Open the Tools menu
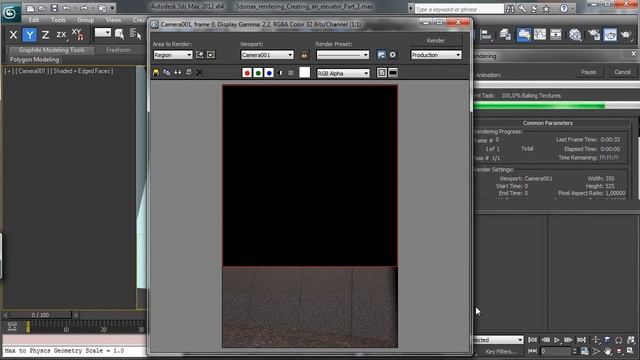This screenshot has height=360, width=640. click(58, 20)
